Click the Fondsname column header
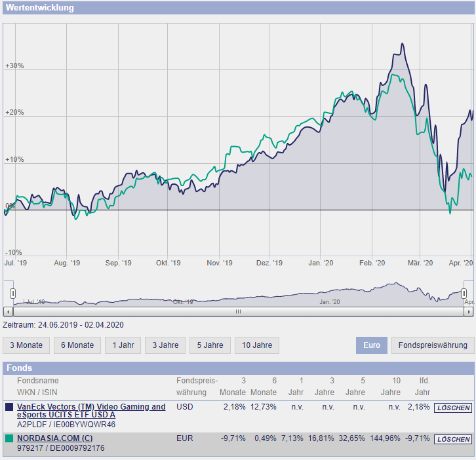Viewport: 476px width, 460px height. 37,381
